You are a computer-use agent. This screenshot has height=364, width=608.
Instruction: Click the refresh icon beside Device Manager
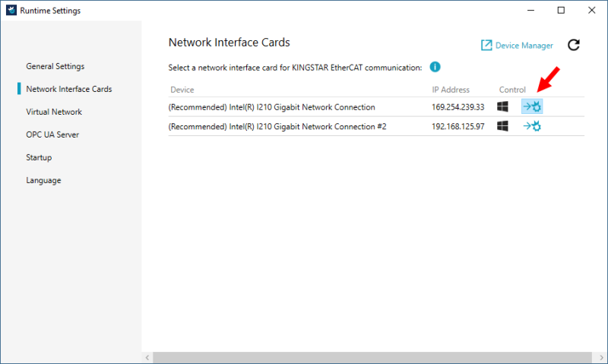coord(574,46)
